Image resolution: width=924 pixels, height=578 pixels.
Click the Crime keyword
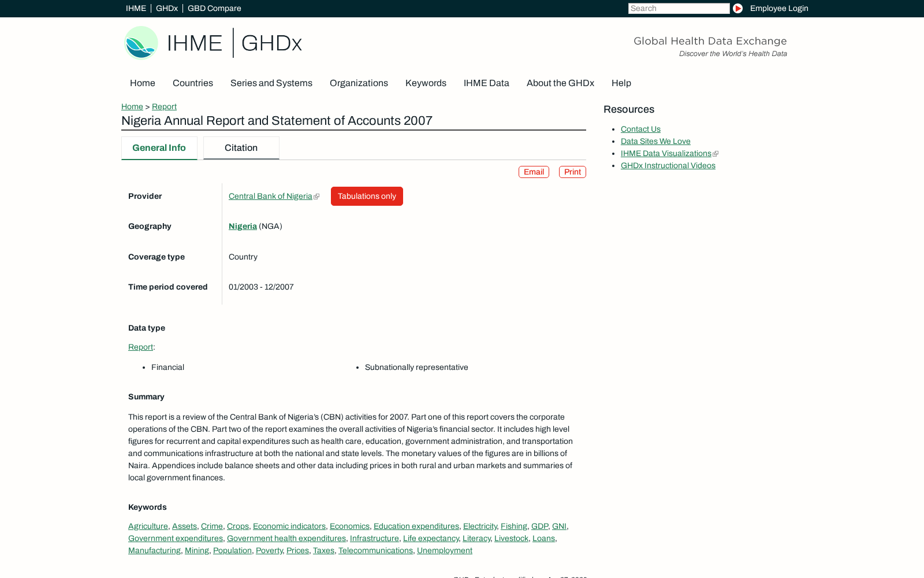click(x=212, y=527)
